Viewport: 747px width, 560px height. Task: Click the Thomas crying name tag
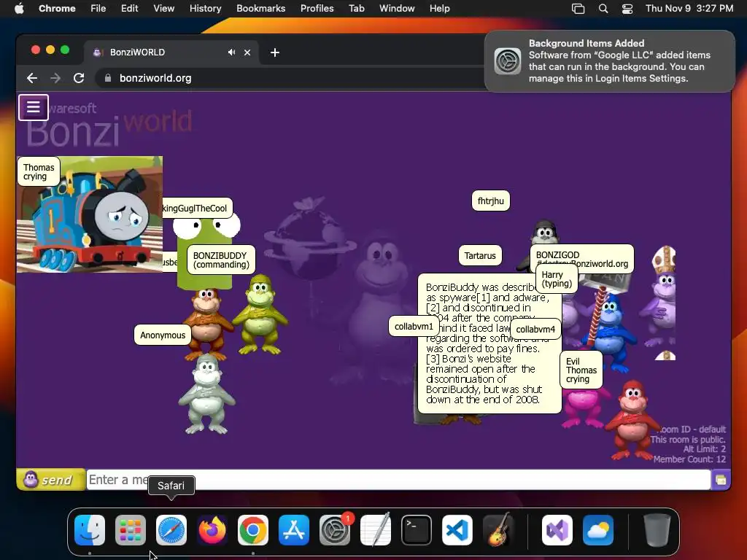[39, 172]
